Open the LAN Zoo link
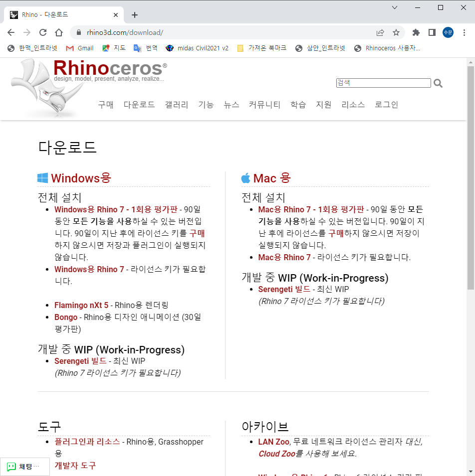Viewport: 475px width, 476px height. (274, 442)
